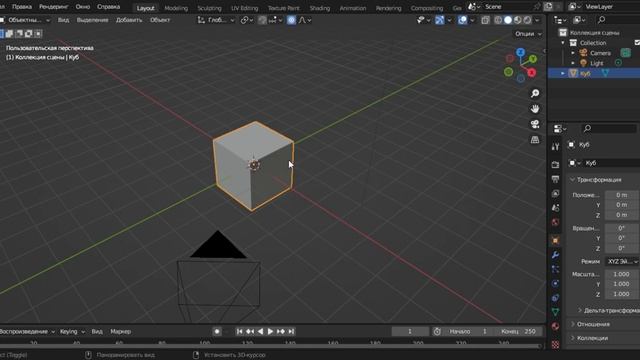
Task: Open outliner display mode dropdown
Action: pos(560,20)
